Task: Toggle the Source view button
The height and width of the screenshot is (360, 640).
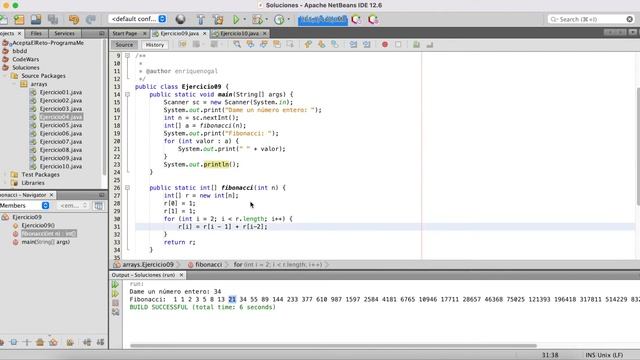Action: (124, 45)
